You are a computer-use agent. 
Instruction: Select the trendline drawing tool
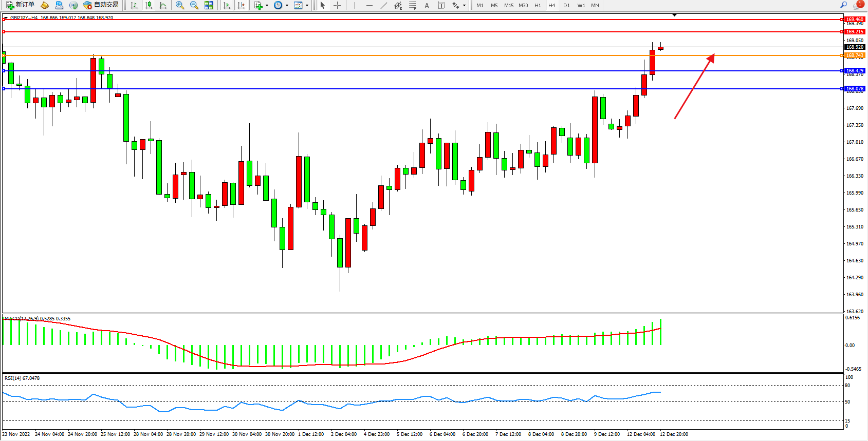point(384,5)
